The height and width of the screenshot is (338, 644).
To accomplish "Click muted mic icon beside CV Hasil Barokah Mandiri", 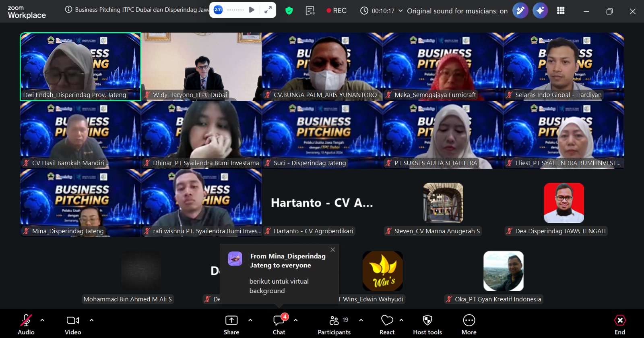I will pyautogui.click(x=27, y=163).
